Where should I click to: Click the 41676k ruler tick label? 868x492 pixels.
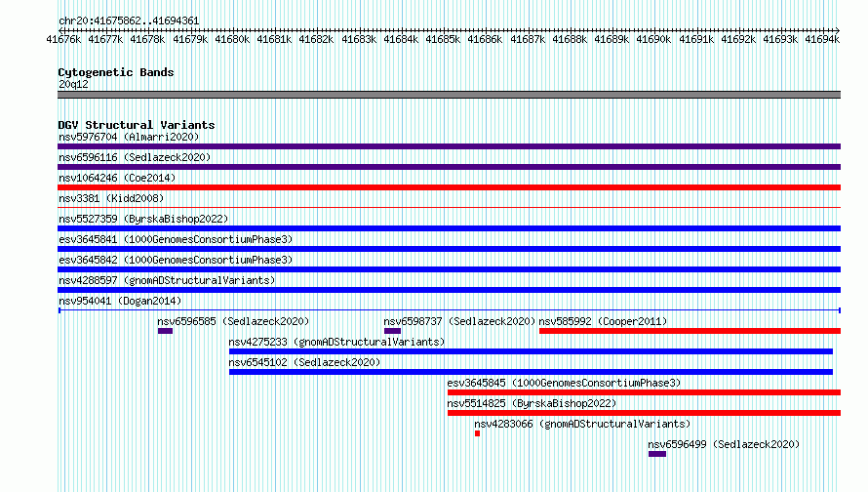tap(63, 39)
